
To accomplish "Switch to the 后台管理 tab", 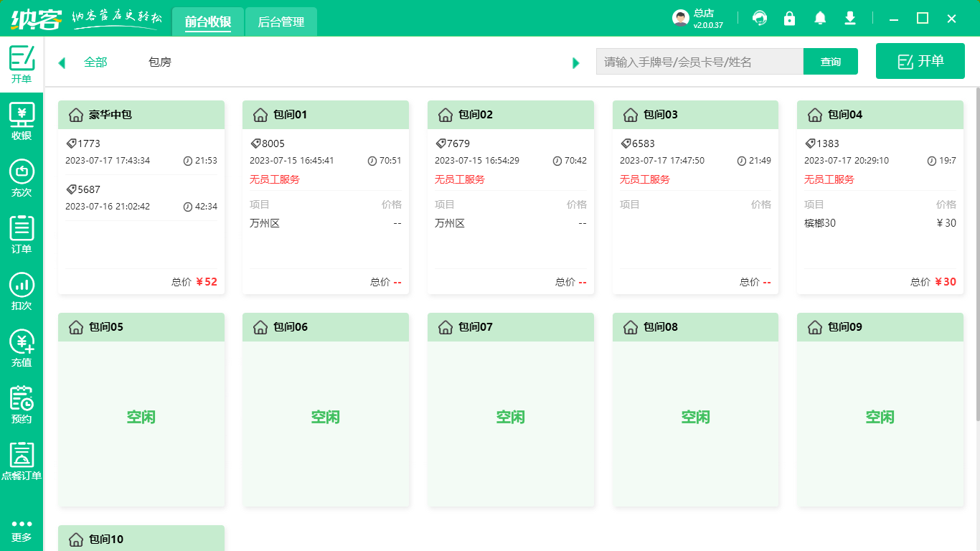I will 281,22.
